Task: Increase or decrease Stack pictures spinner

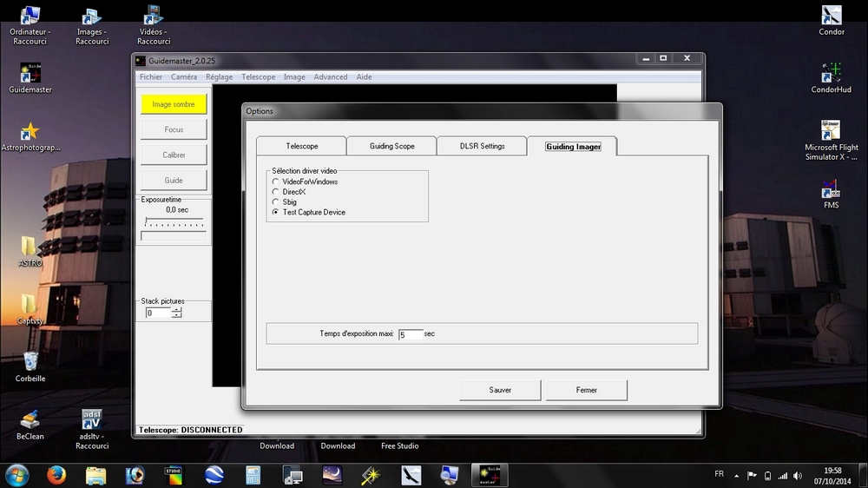Action: pyautogui.click(x=176, y=313)
